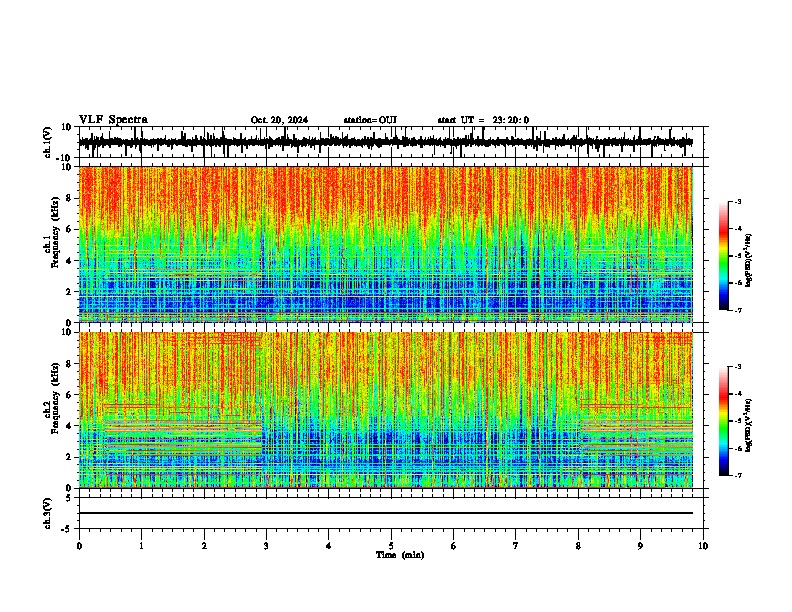This screenshot has width=792, height=612.
Task: Click the time axis tick label "8"
Action: pos(578,546)
